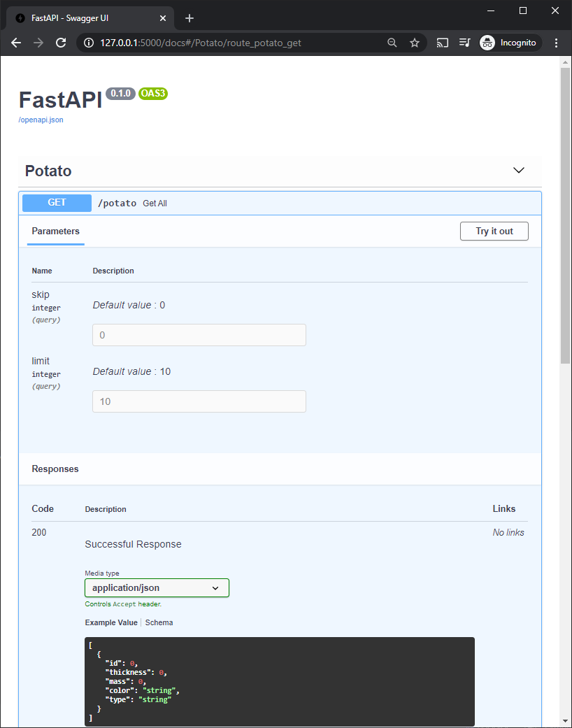Click the skip parameter name
This screenshot has width=572, height=728.
pos(41,294)
